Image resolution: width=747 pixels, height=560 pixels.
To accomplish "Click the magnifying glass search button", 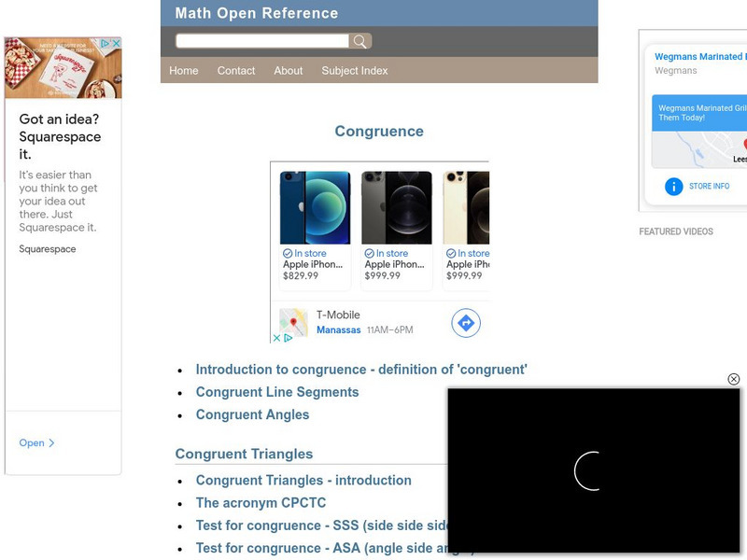I will [x=359, y=41].
